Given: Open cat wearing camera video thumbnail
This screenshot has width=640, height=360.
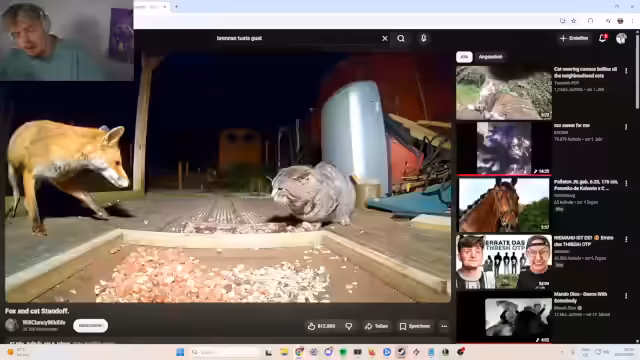Looking at the screenshot, I should (x=504, y=93).
